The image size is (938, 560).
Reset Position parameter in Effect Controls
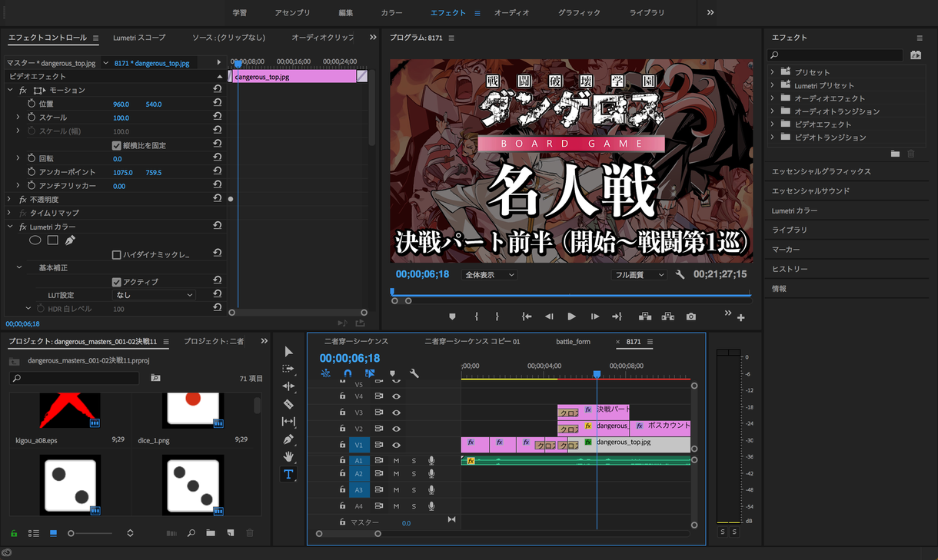coord(218,104)
